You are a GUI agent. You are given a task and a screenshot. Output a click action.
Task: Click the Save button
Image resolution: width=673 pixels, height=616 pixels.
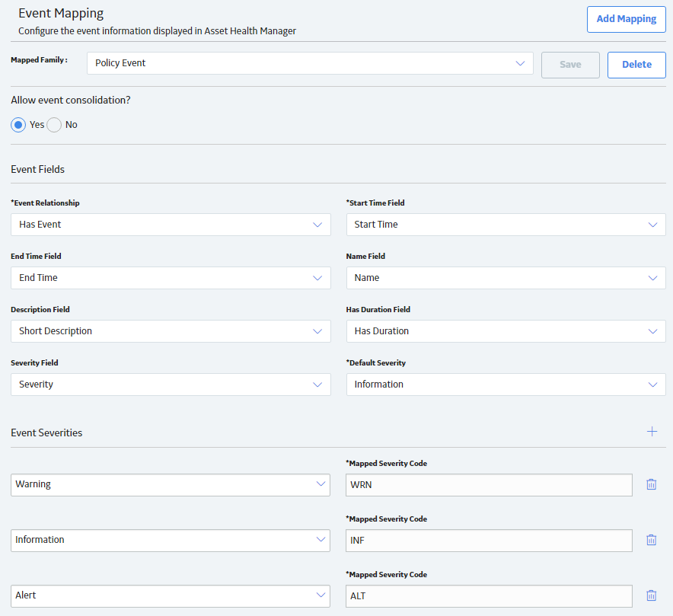(570, 65)
